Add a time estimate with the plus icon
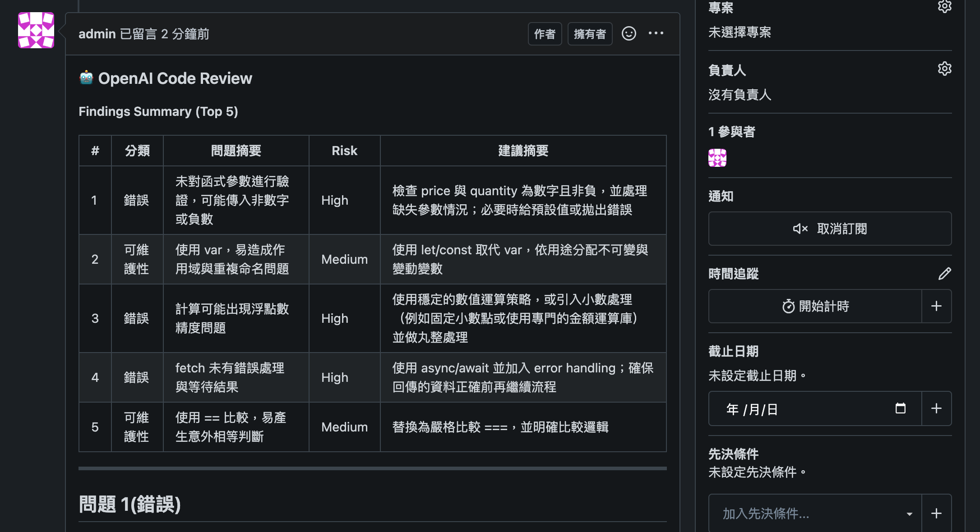The width and height of the screenshot is (980, 532). pyautogui.click(x=936, y=306)
